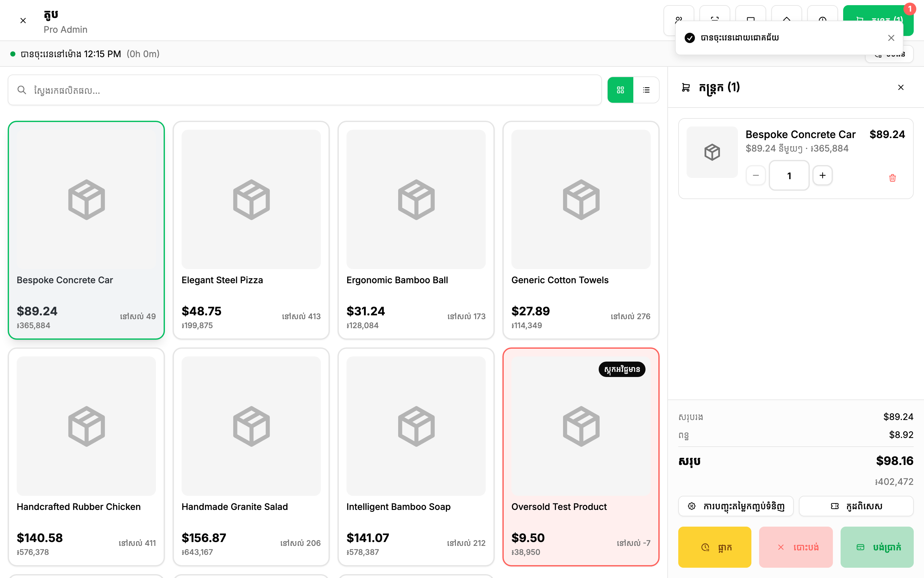924x578 pixels.
Task: Click the red cancel order button
Action: pos(796,547)
